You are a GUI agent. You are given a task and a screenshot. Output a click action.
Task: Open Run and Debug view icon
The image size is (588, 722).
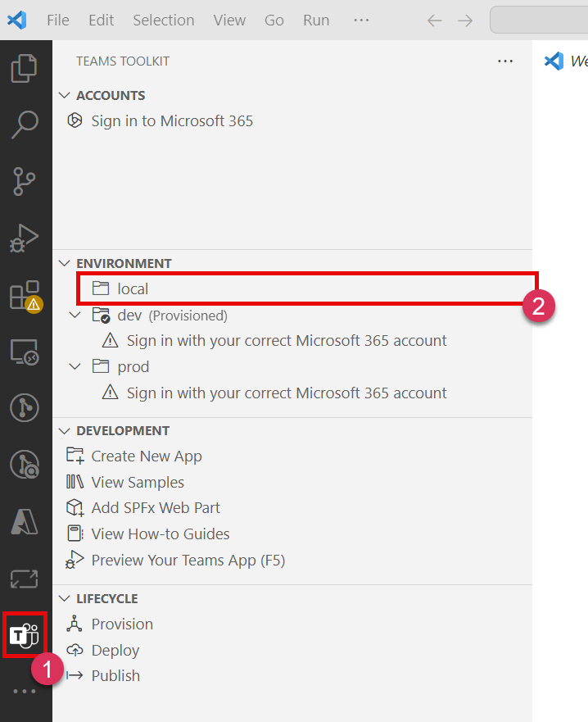point(25,238)
